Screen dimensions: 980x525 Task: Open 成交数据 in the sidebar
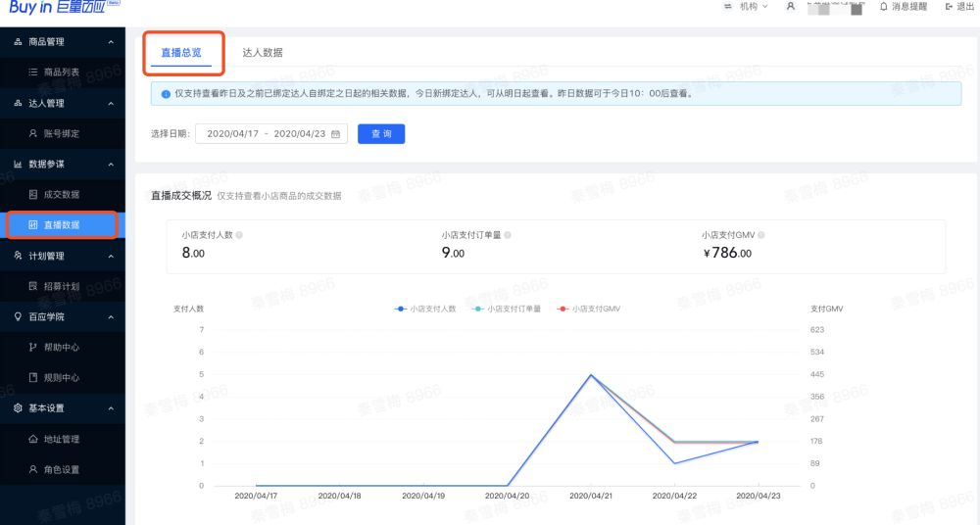tap(61, 194)
